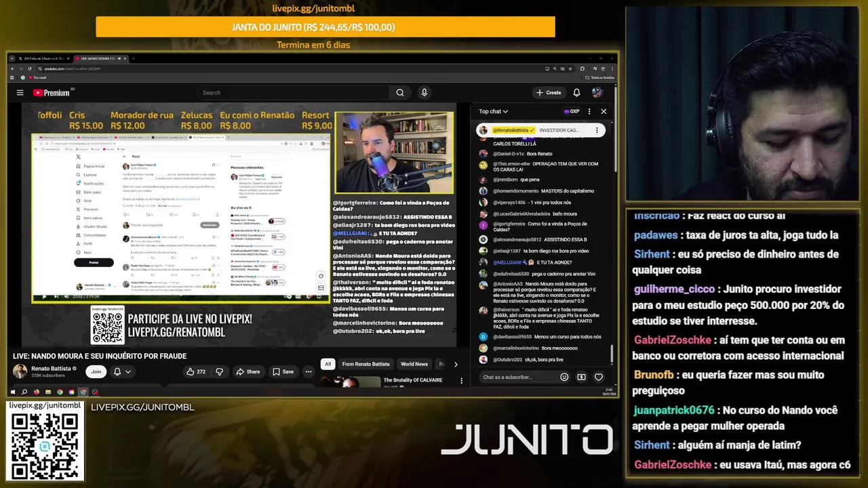868x488 pixels.
Task: Open 'The Brutality Of CALVAIRE' suggested video
Action: [413, 380]
